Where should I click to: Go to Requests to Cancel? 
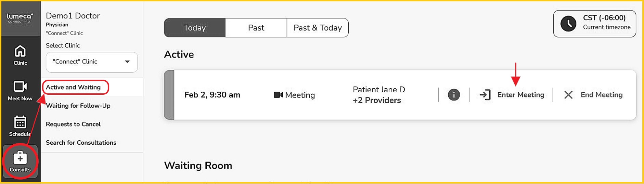pyautogui.click(x=73, y=124)
